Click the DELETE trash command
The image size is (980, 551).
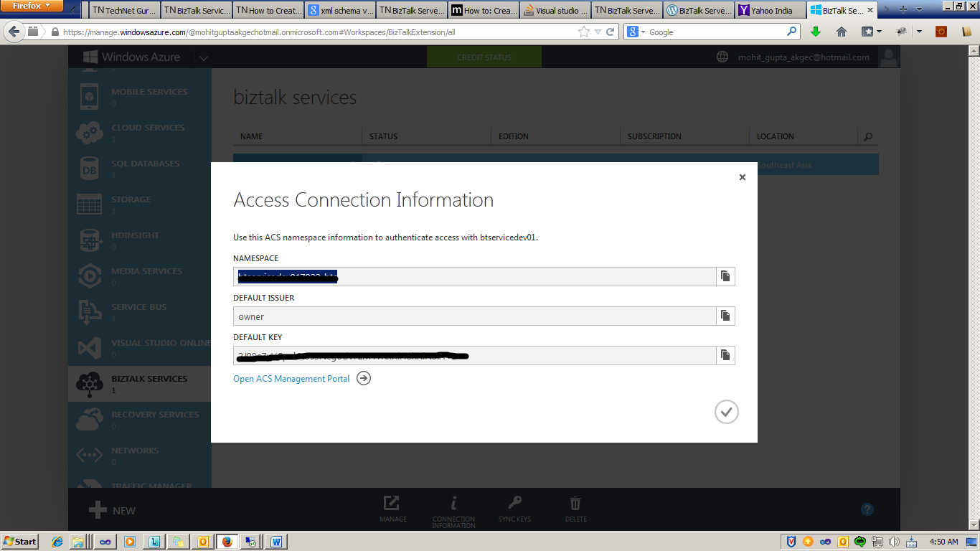(x=575, y=508)
